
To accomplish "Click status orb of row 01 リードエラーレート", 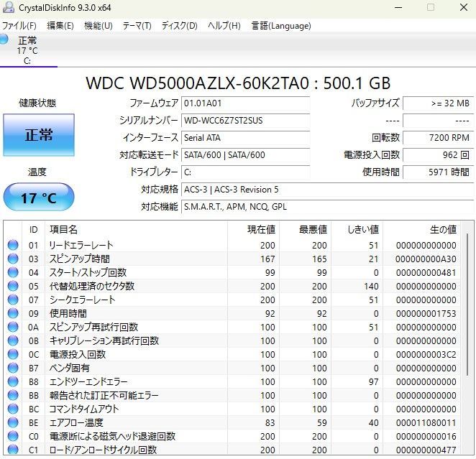I will [13, 245].
